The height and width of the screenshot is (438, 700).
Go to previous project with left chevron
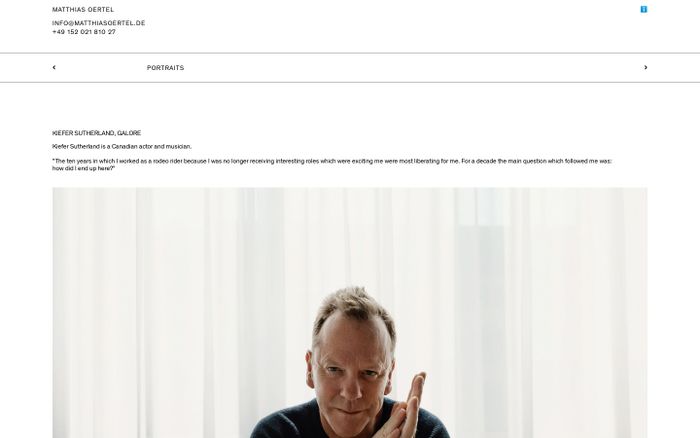point(54,67)
